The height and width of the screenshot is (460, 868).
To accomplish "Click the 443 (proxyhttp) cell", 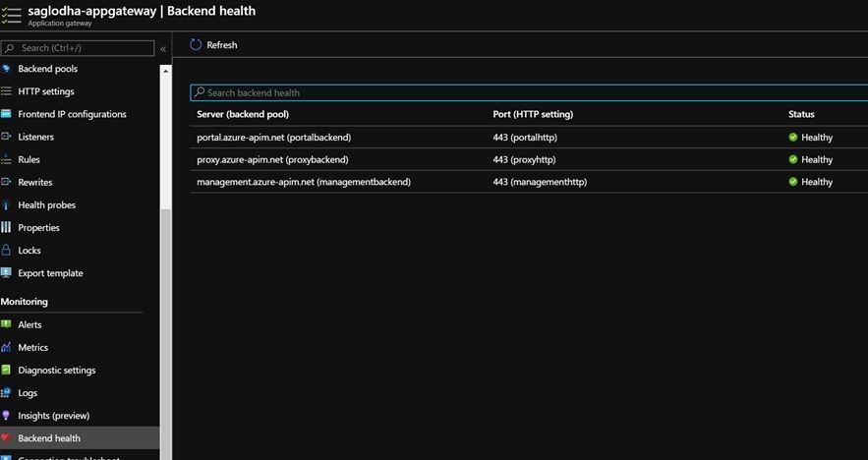I will (524, 159).
